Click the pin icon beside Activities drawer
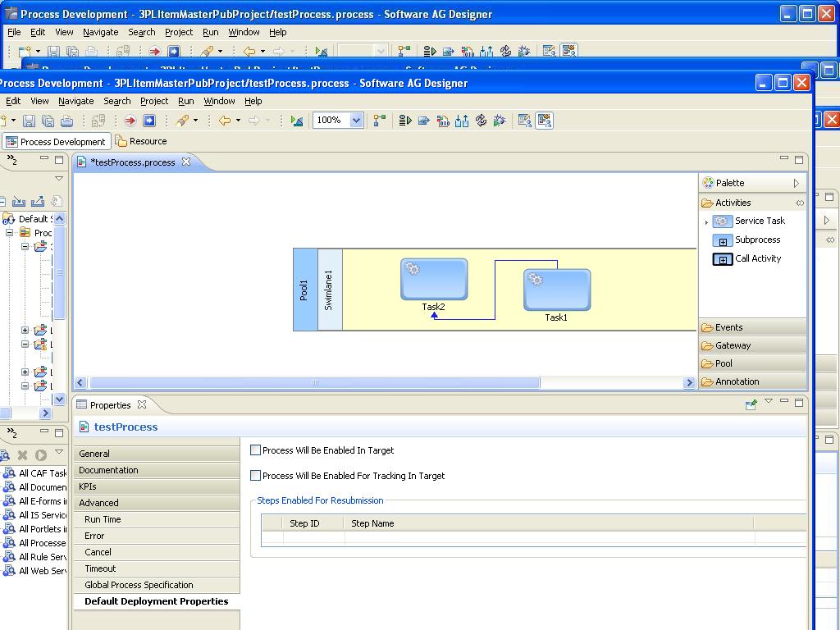 799,203
